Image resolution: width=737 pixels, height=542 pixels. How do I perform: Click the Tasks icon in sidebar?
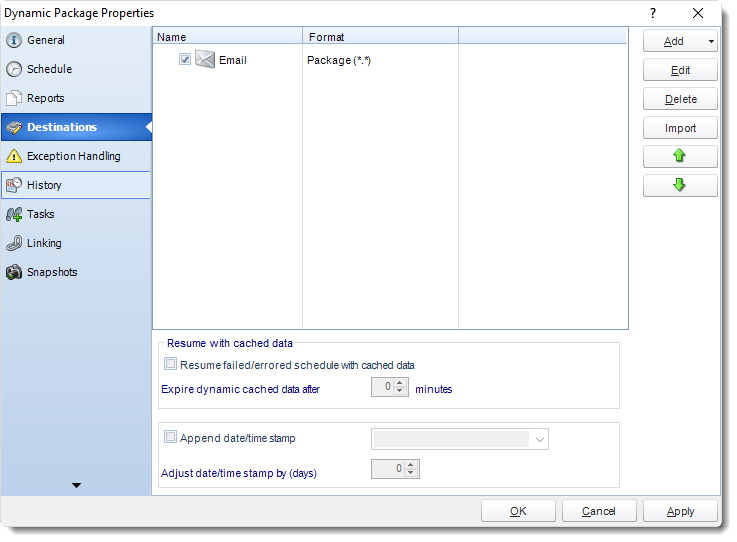coord(14,214)
